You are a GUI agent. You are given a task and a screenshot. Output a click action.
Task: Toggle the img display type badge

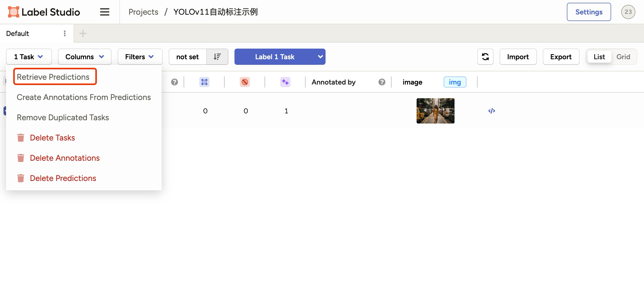455,82
